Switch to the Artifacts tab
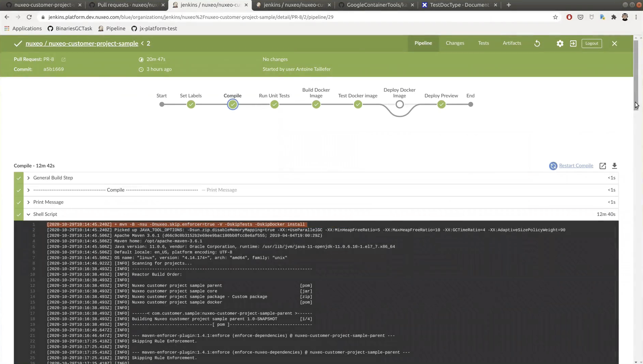Viewport: 643px width, 364px height. pyautogui.click(x=512, y=43)
